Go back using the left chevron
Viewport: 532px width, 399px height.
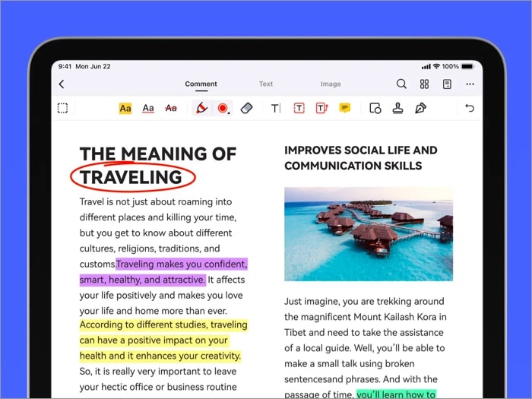point(62,84)
